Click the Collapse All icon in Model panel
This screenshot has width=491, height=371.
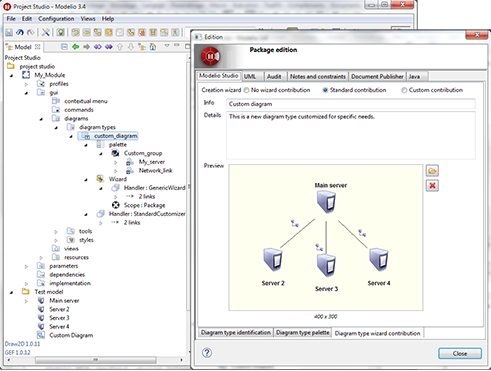pos(64,47)
